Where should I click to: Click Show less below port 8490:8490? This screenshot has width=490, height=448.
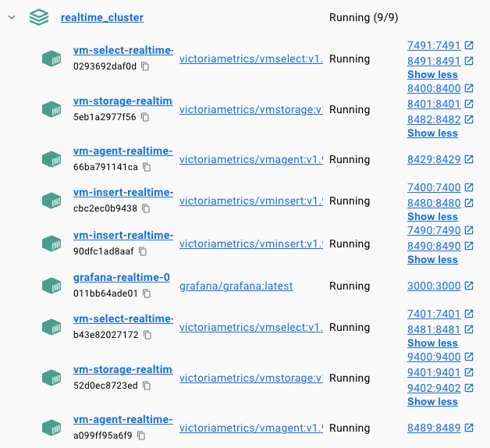click(x=432, y=259)
